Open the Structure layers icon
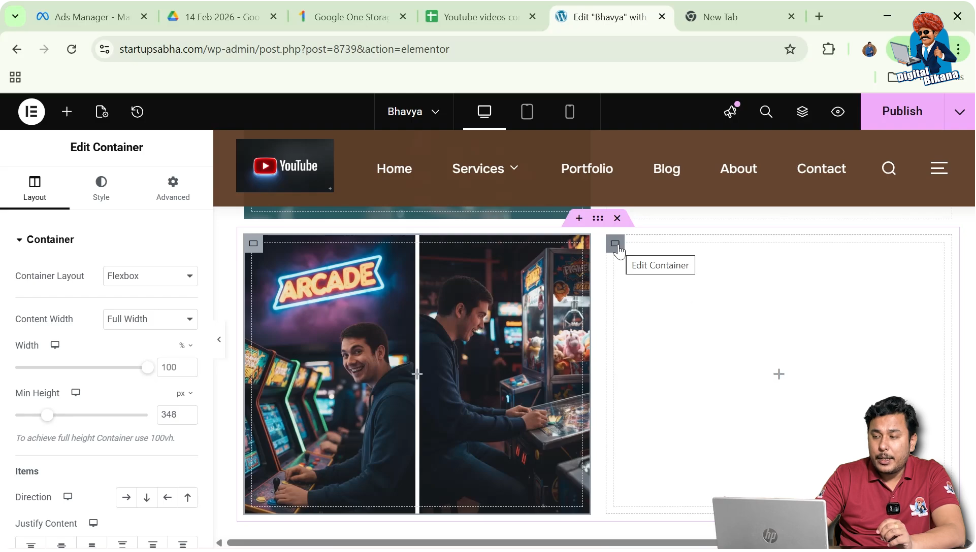This screenshot has height=552, width=976. pyautogui.click(x=802, y=112)
